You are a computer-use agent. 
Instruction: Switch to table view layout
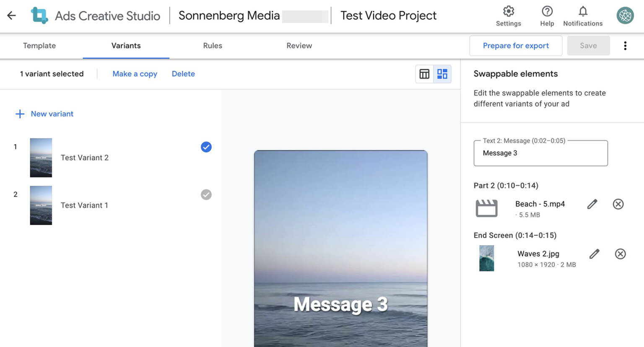pyautogui.click(x=424, y=74)
